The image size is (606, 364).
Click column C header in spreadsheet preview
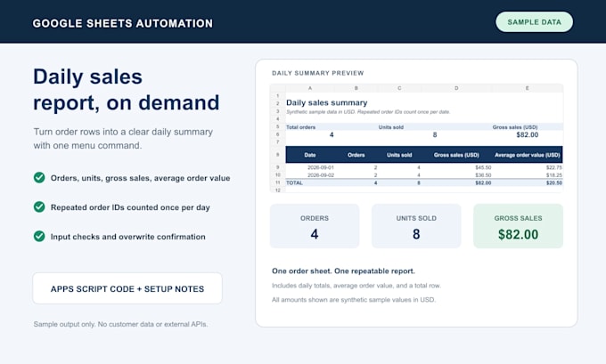[399, 88]
